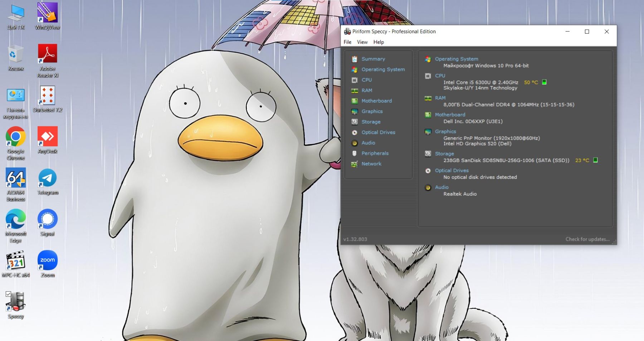This screenshot has width=644, height=341.
Task: Minimize the Speccy window
Action: coord(567,31)
